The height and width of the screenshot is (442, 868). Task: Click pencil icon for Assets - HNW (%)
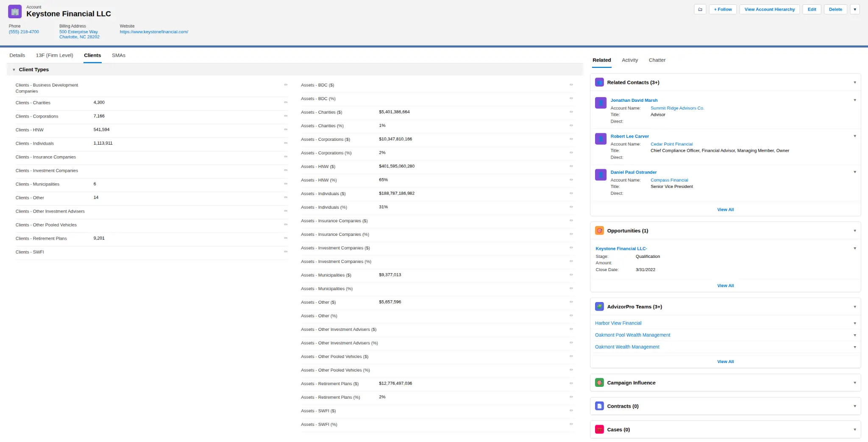pos(571,180)
